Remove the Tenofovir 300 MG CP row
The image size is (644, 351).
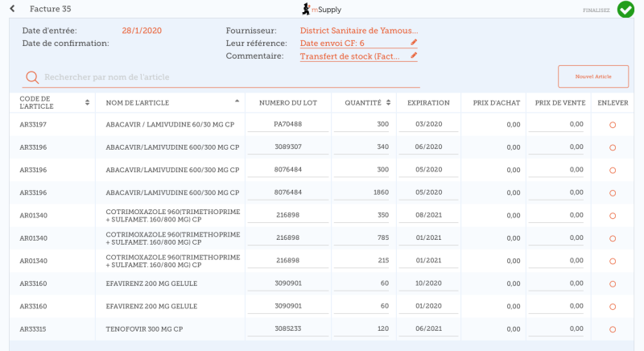point(613,329)
